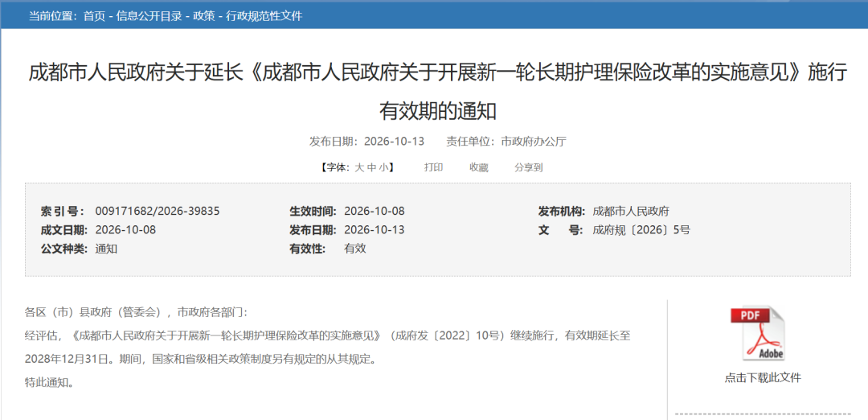Click the 各区（市）县政府 salutation line
The height and width of the screenshot is (420, 868).
138,312
